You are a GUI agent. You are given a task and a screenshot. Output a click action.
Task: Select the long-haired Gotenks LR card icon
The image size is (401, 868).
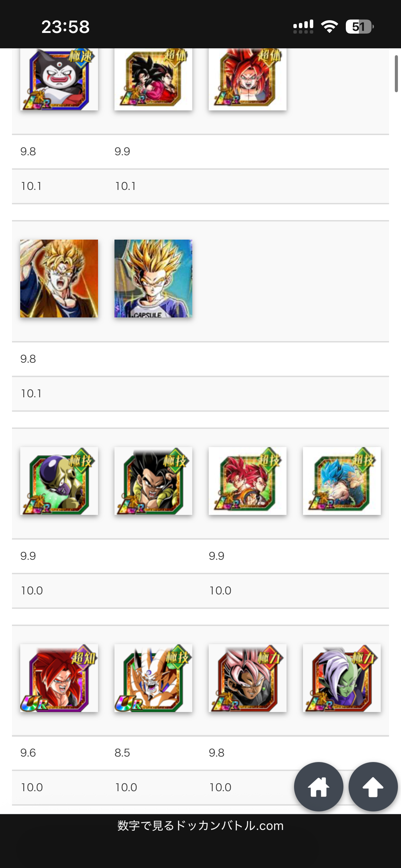point(153,481)
